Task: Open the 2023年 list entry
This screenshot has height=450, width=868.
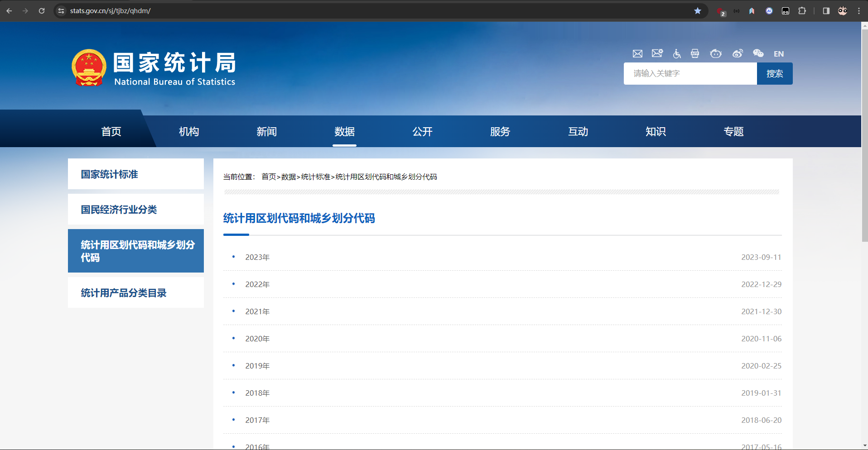Action: click(x=257, y=257)
